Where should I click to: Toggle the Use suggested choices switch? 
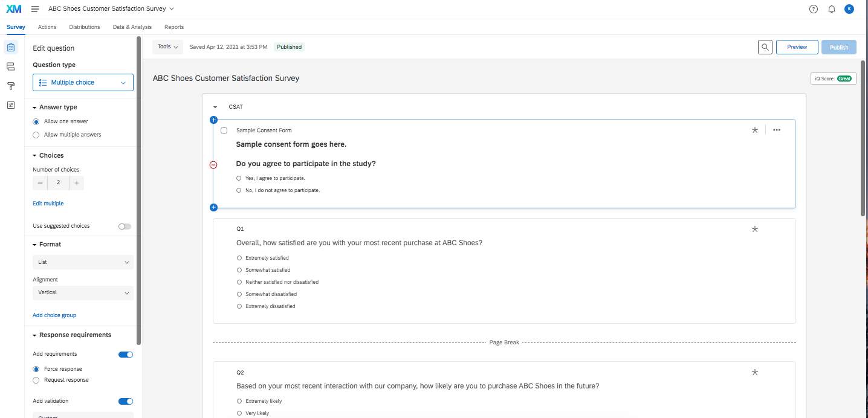coord(125,226)
